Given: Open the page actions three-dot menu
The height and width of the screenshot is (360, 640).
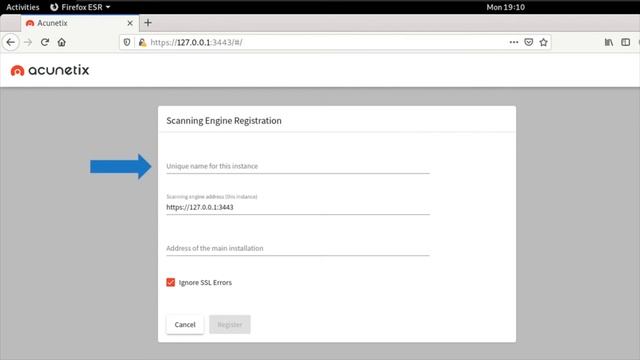Looking at the screenshot, I should (x=514, y=42).
